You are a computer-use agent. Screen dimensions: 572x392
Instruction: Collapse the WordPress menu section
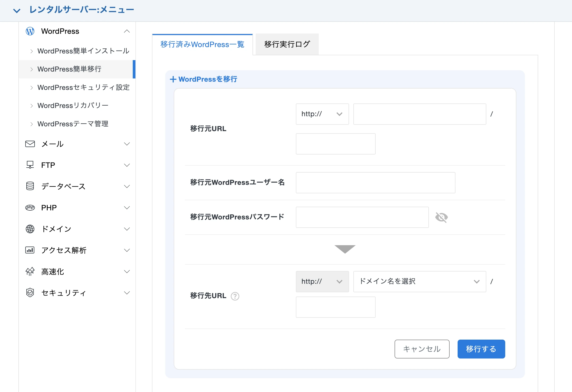pyautogui.click(x=127, y=31)
